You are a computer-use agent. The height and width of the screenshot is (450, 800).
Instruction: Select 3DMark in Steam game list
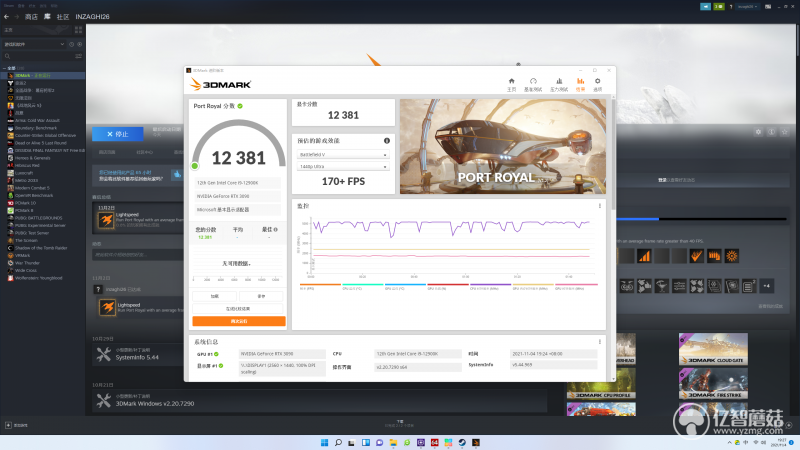point(43,76)
